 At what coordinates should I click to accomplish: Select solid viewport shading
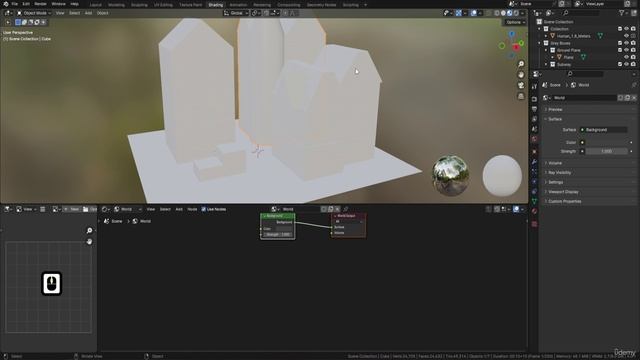click(503, 13)
